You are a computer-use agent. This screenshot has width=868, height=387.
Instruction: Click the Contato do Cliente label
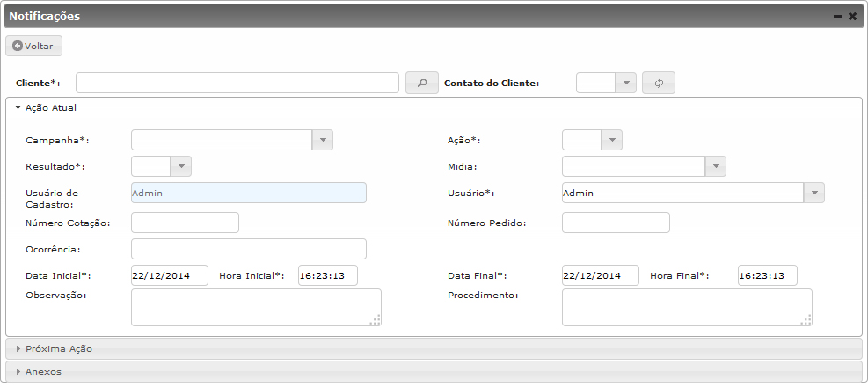coord(492,84)
